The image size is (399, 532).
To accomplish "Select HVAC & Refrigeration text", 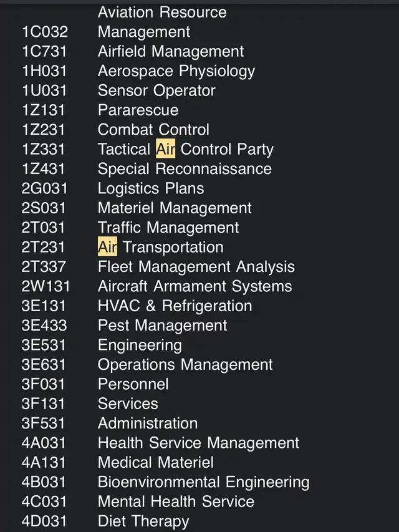I will (x=175, y=306).
